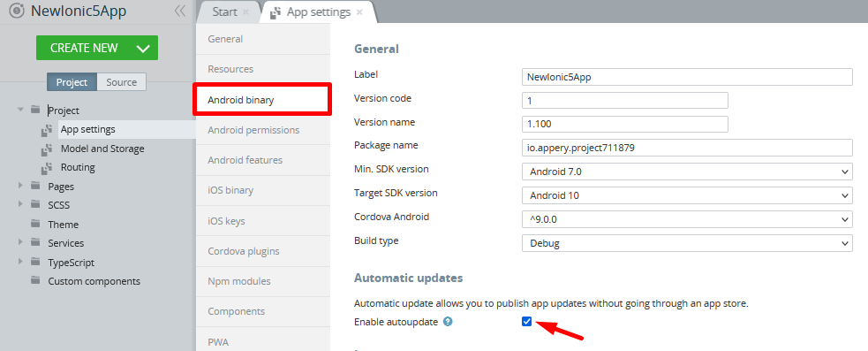
Task: Open the autoupdate help question-mark icon
Action: pyautogui.click(x=448, y=321)
